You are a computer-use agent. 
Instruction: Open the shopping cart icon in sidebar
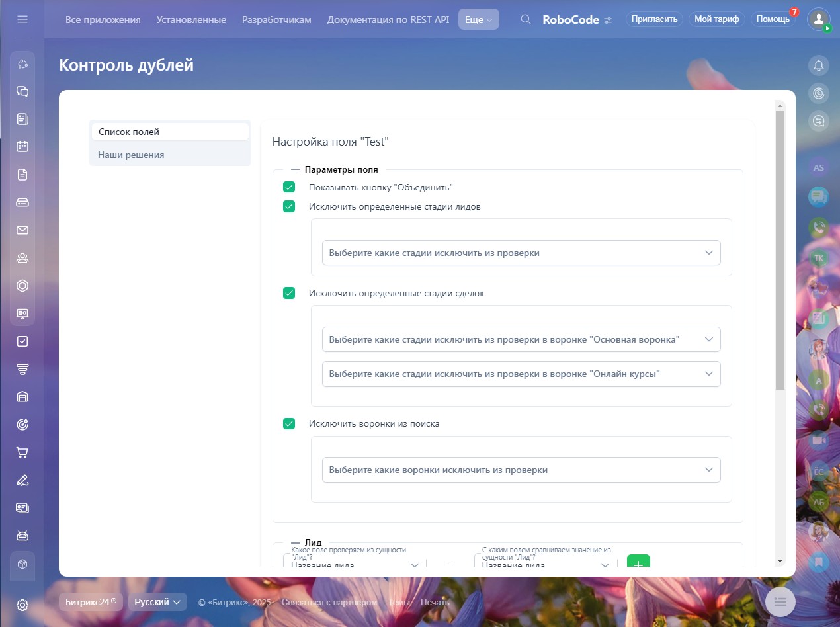point(22,452)
